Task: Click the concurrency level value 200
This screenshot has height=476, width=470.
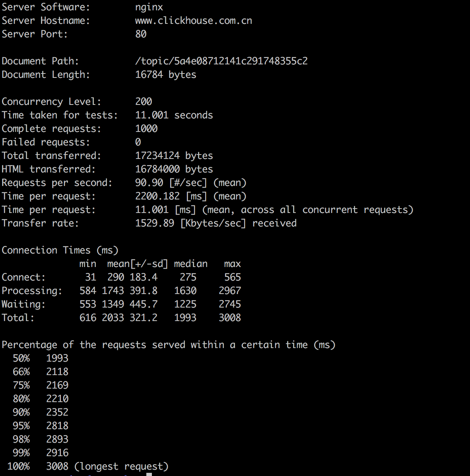Action: (144, 102)
